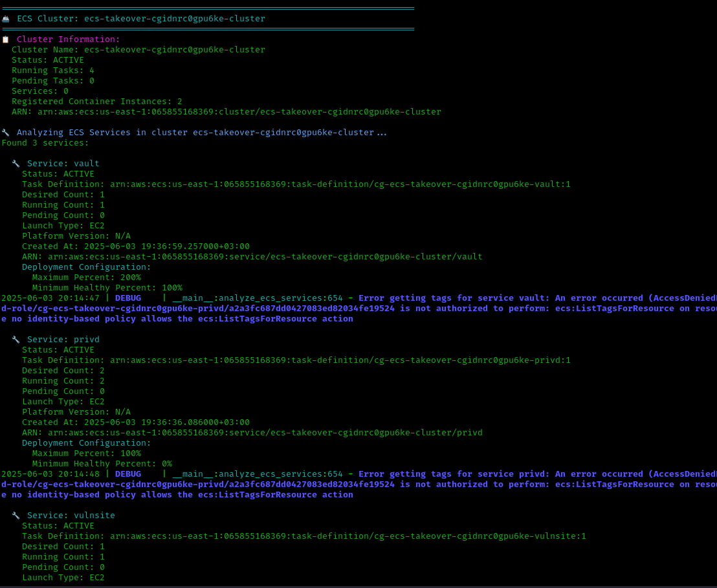Click the 20:14:47 DEBUG log timestamp
This screenshot has height=588, width=717.
(50, 298)
